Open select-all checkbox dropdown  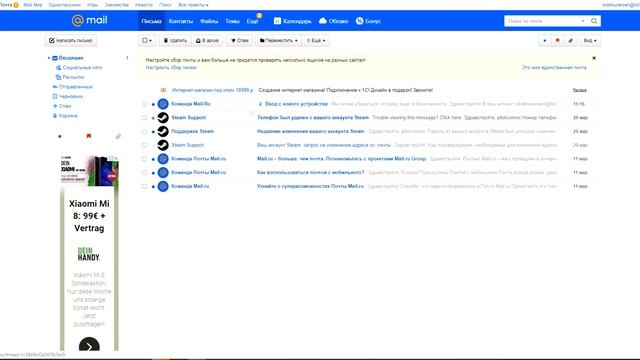(147, 40)
